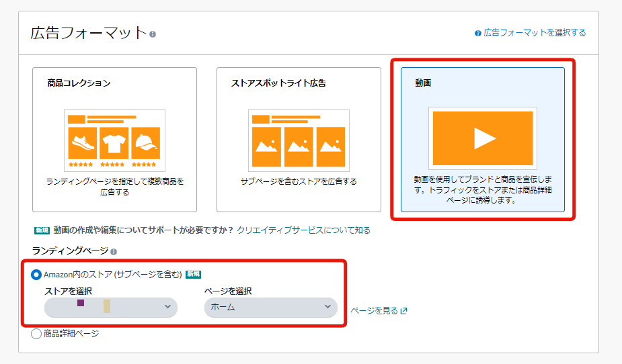
Task: Select the 商品コレクション ad format card title
Action: [79, 83]
